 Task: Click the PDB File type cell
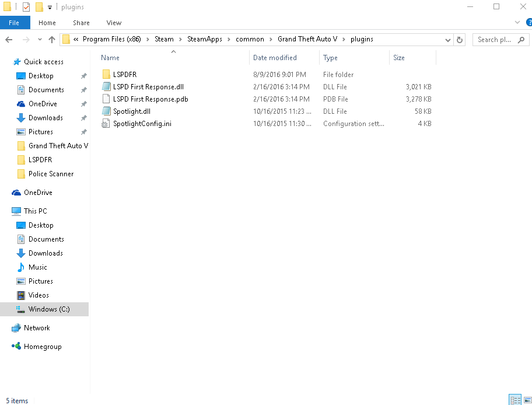coord(335,99)
